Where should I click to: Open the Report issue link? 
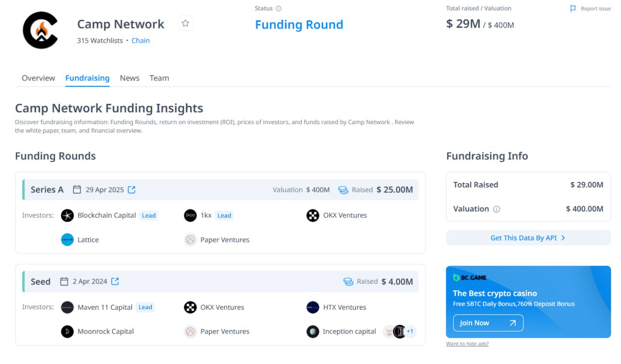pyautogui.click(x=596, y=8)
